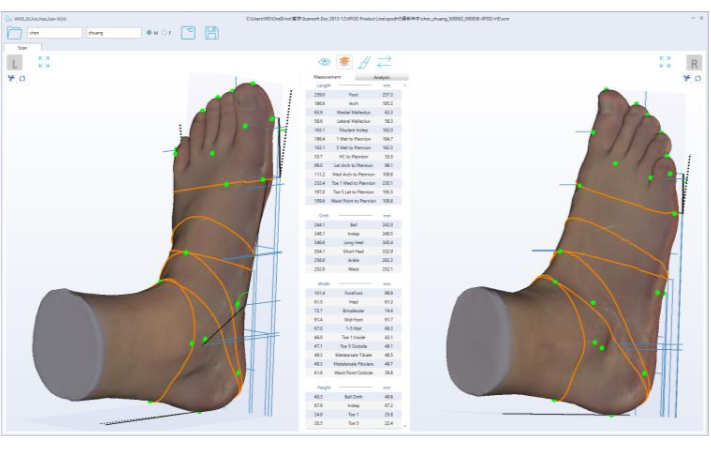This screenshot has width=711, height=453.
Task: Select the Medial Malleolus measurement row
Action: tap(353, 112)
